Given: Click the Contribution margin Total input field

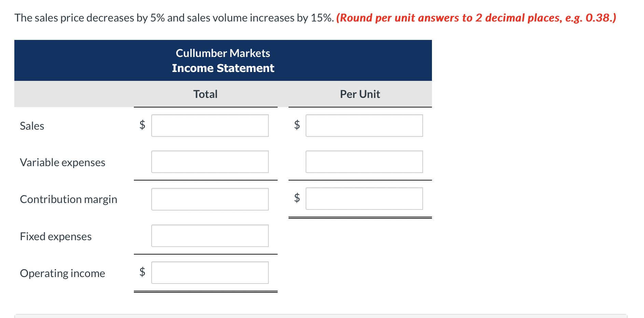Looking at the screenshot, I should 210,199.
